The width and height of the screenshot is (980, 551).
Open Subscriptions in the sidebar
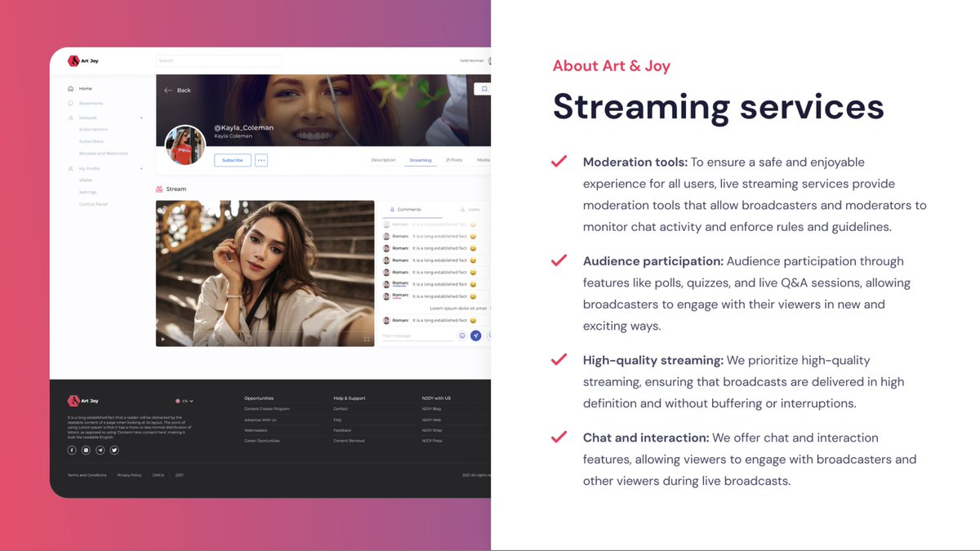coord(93,130)
